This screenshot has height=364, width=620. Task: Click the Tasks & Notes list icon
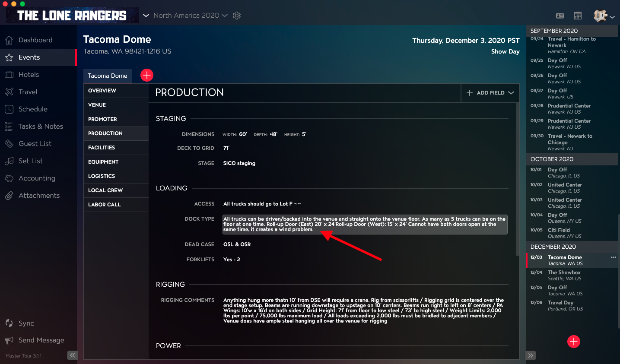point(9,127)
